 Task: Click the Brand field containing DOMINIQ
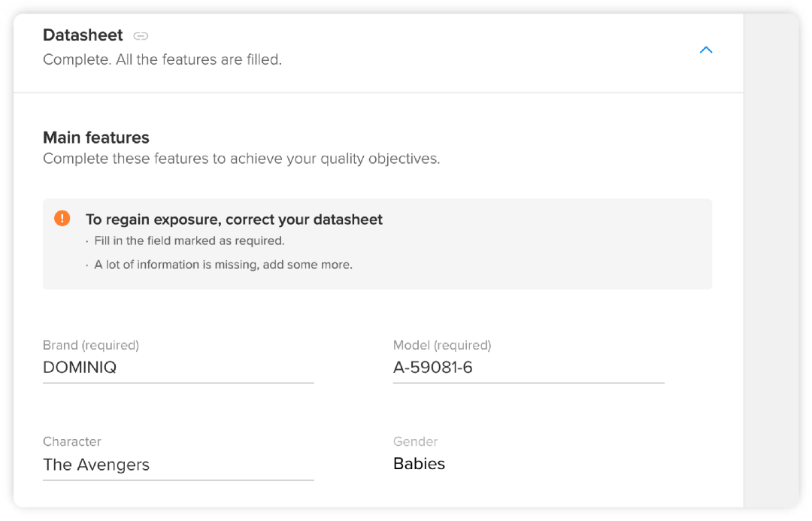178,368
